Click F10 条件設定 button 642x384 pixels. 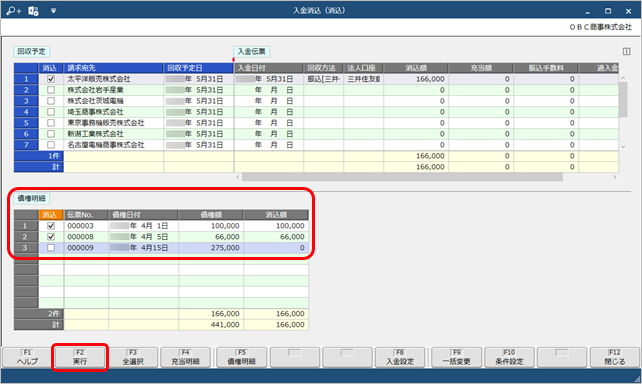point(509,357)
